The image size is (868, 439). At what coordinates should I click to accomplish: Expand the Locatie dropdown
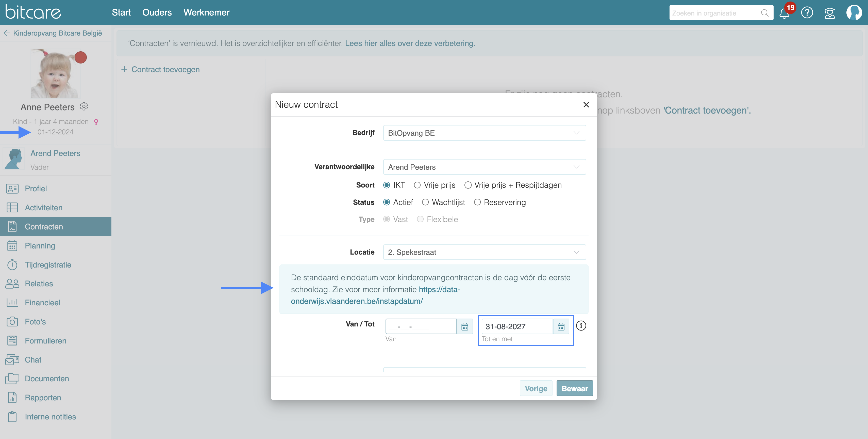tap(484, 252)
